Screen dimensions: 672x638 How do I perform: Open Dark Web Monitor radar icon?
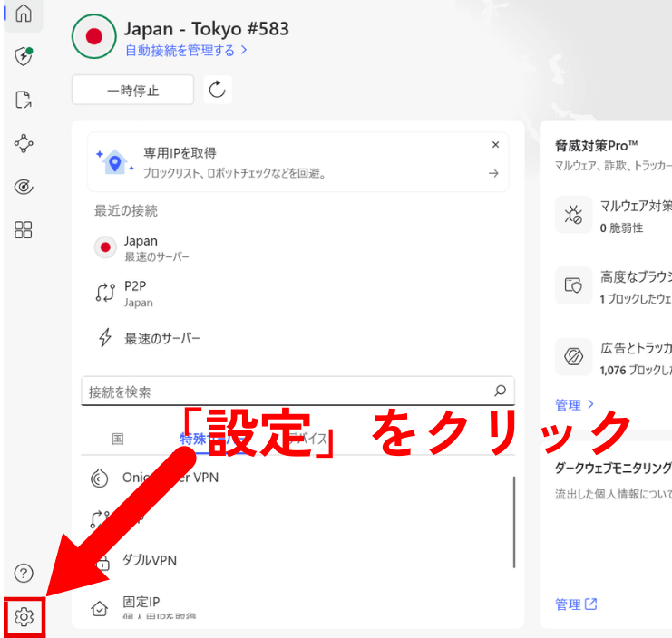click(x=24, y=187)
